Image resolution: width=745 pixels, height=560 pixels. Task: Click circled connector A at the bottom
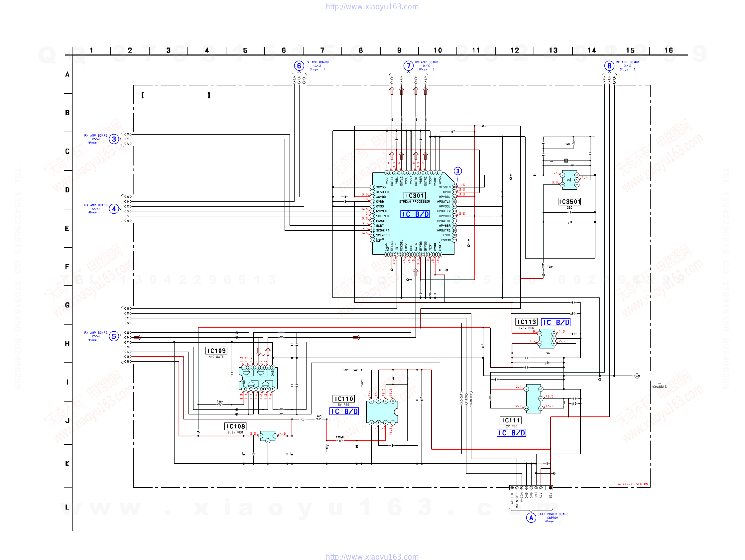tap(531, 517)
